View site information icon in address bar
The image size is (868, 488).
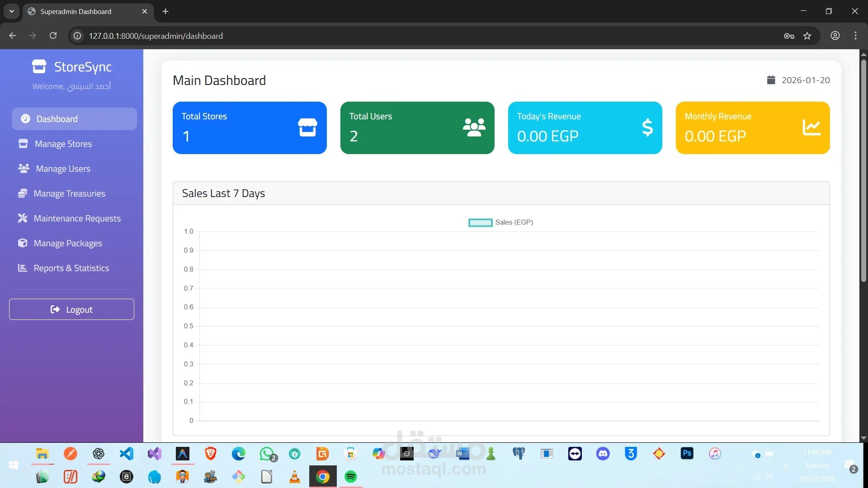[78, 36]
